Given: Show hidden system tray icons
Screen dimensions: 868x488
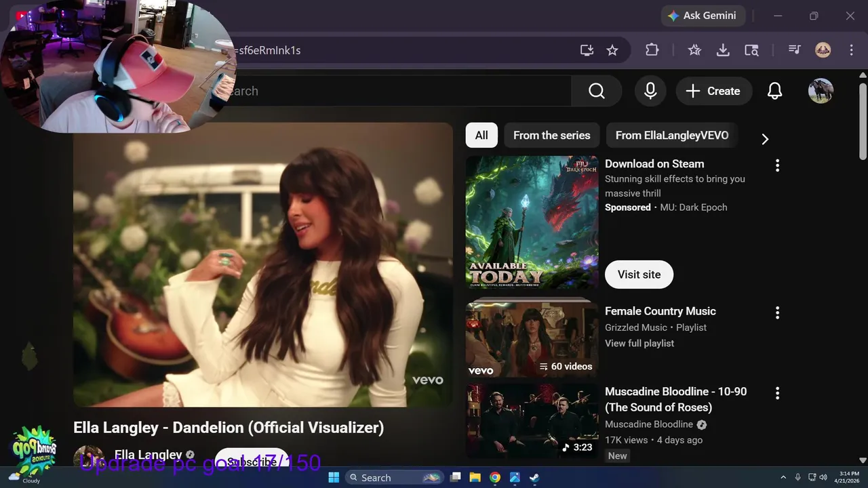Looking at the screenshot, I should (783, 477).
